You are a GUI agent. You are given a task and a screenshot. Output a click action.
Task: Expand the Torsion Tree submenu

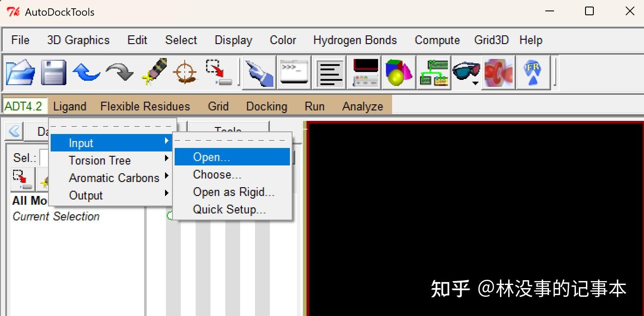[x=100, y=160]
